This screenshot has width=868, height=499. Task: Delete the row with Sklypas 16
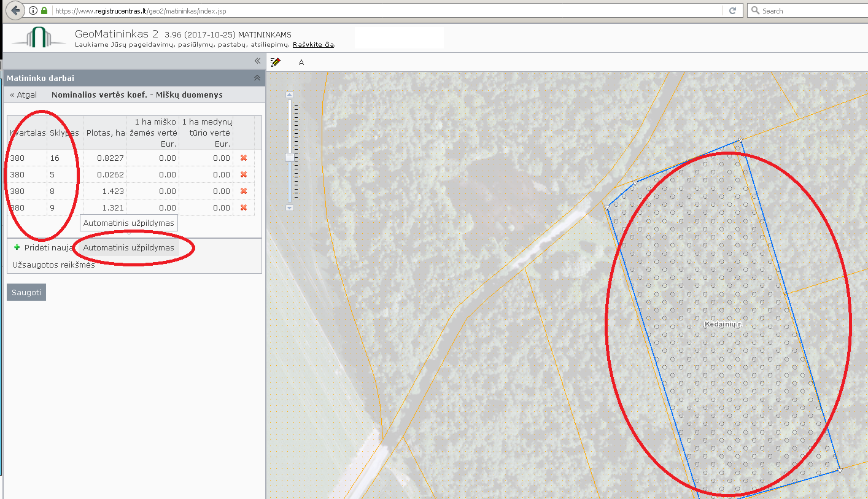click(x=244, y=158)
